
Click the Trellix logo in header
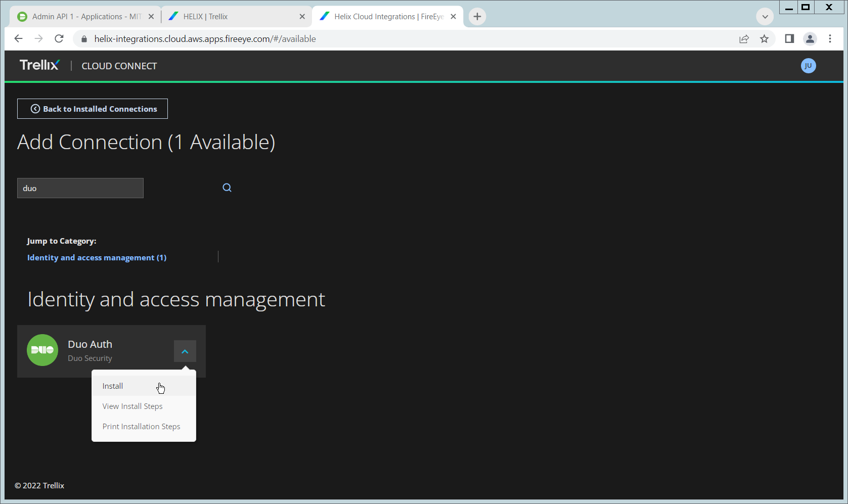pyautogui.click(x=39, y=65)
